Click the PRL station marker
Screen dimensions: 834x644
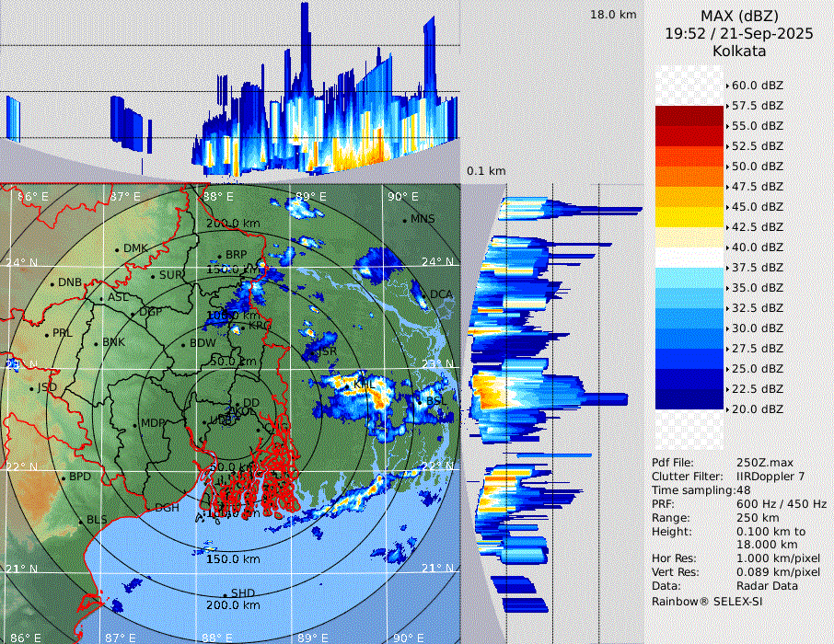point(46,333)
